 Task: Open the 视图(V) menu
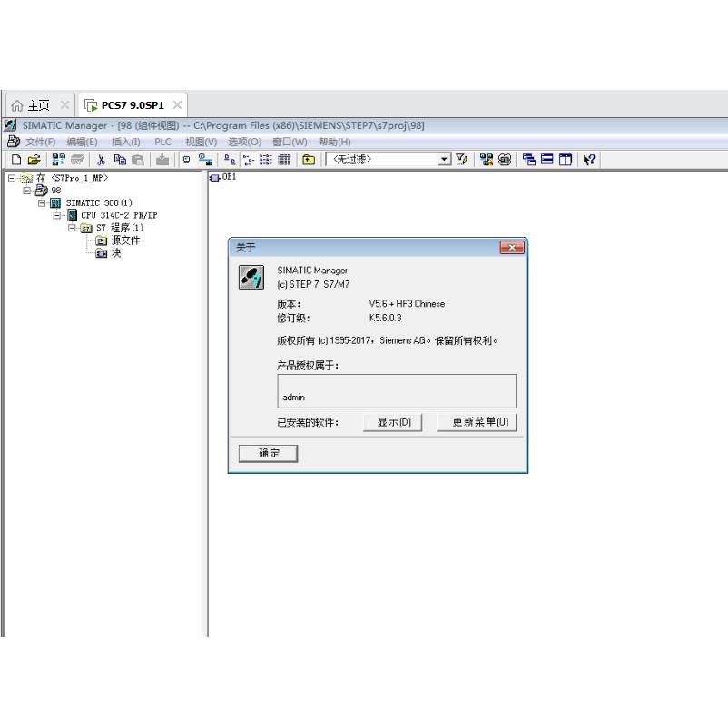coord(201,143)
